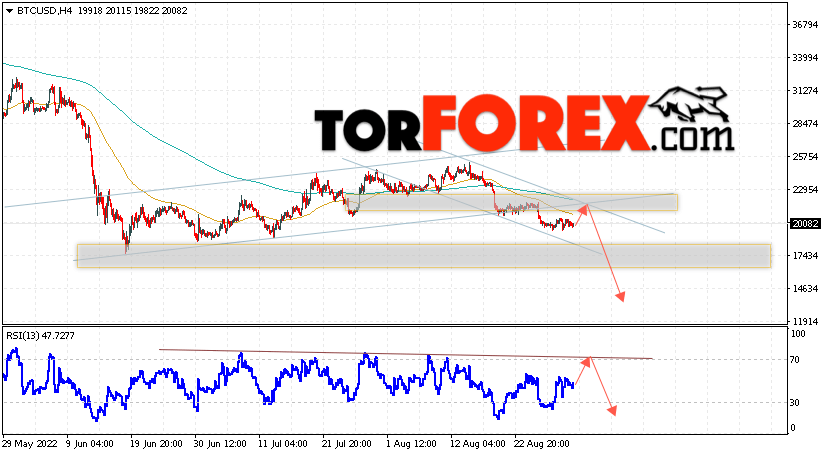Viewport: 828px width, 455px height.
Task: Click the upper gray resistance zone rectangle
Action: click(x=511, y=203)
